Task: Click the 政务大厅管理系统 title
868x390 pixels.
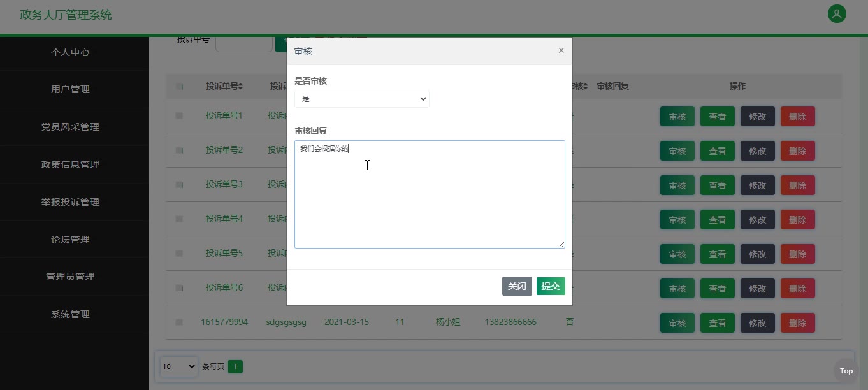Action: pyautogui.click(x=66, y=15)
